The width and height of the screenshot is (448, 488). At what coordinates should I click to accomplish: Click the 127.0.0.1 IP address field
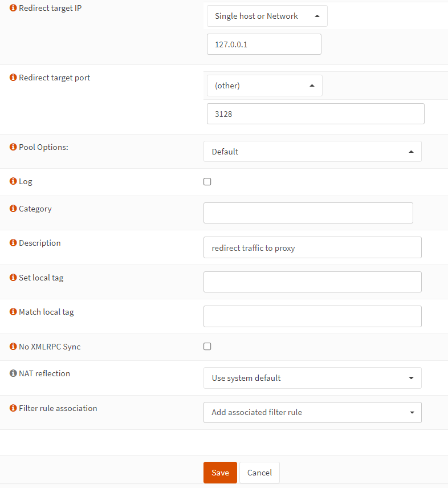coord(264,44)
